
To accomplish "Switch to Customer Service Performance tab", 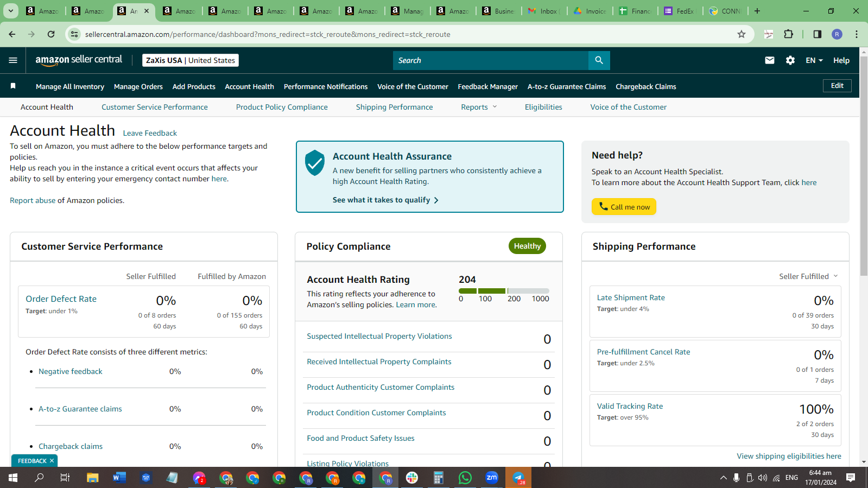I will 155,107.
